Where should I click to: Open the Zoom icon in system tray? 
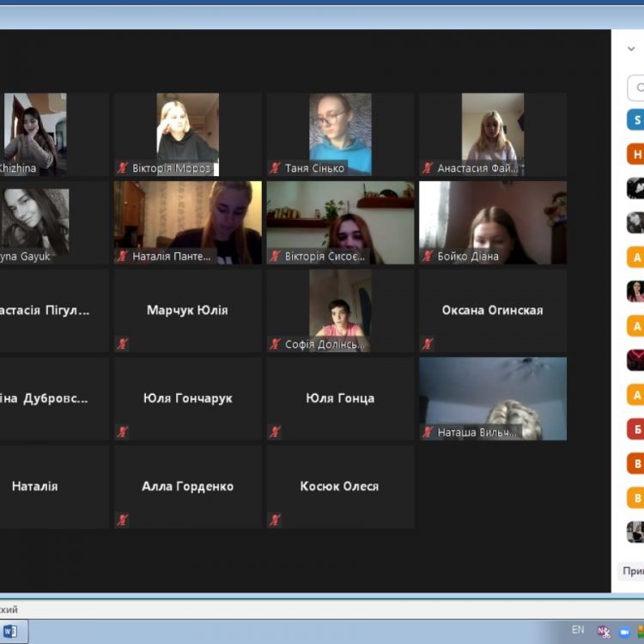tap(624, 631)
